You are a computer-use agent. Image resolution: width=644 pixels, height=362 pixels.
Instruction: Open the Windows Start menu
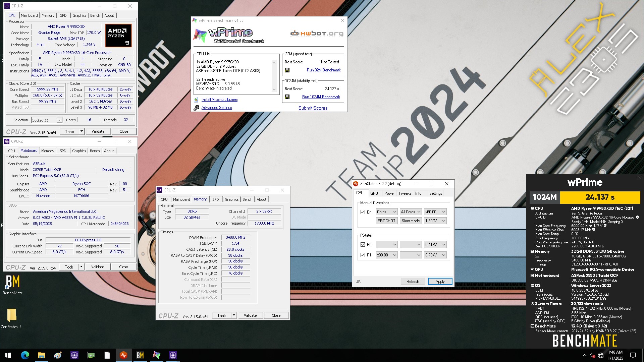8,355
